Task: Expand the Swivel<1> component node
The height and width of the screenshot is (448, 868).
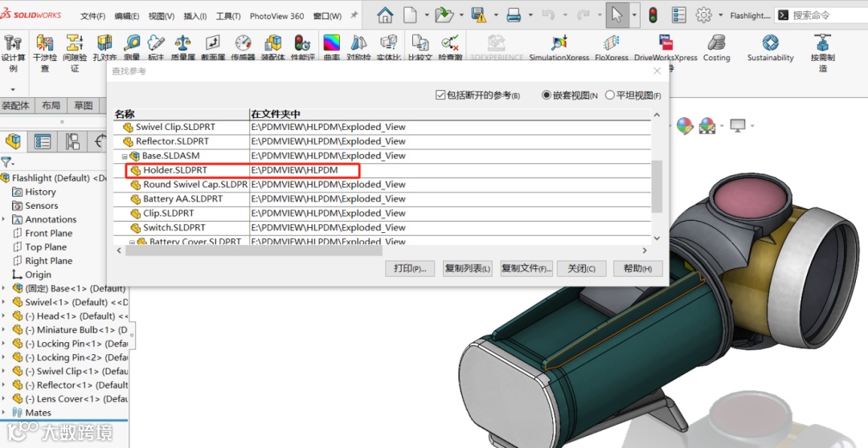Action: coord(4,302)
